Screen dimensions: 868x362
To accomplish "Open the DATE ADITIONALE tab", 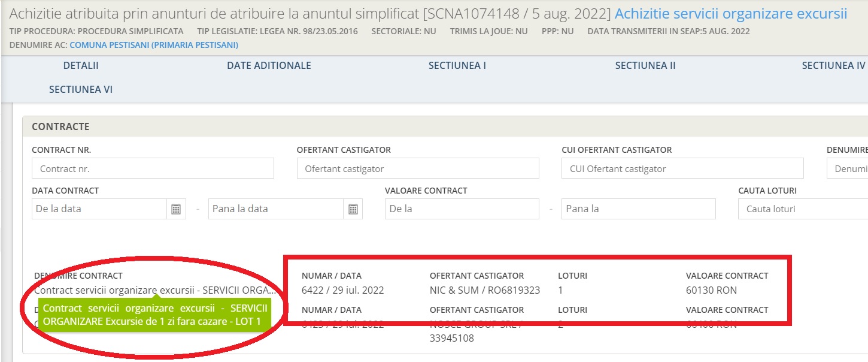I will click(x=269, y=65).
